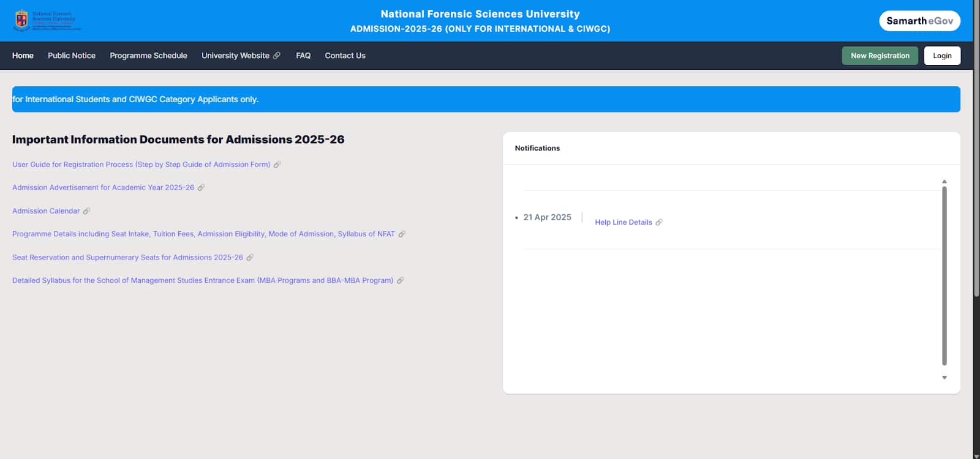The image size is (980, 459).
Task: Open Admission Advertisement for Academic Year 2025-26
Action: coord(103,188)
